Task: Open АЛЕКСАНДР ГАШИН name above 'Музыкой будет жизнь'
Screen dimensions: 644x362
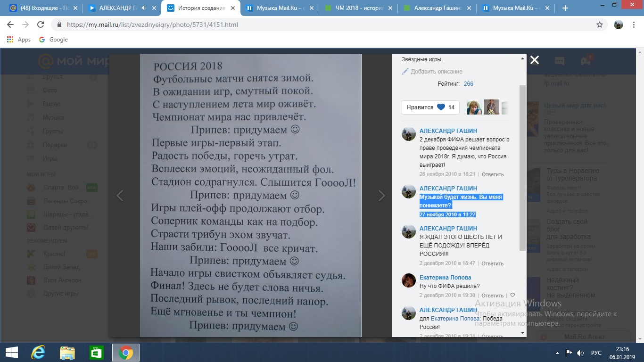Action: click(x=448, y=189)
